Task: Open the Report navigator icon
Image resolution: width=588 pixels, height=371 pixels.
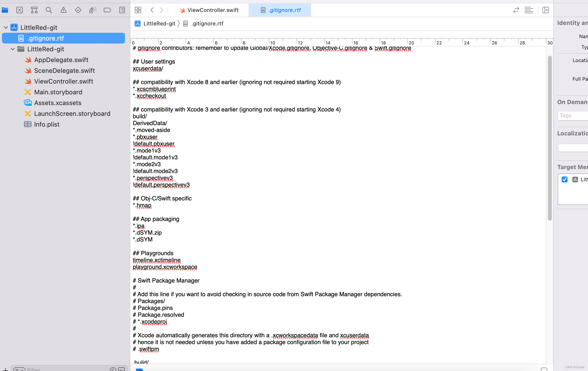Action: coord(122,10)
